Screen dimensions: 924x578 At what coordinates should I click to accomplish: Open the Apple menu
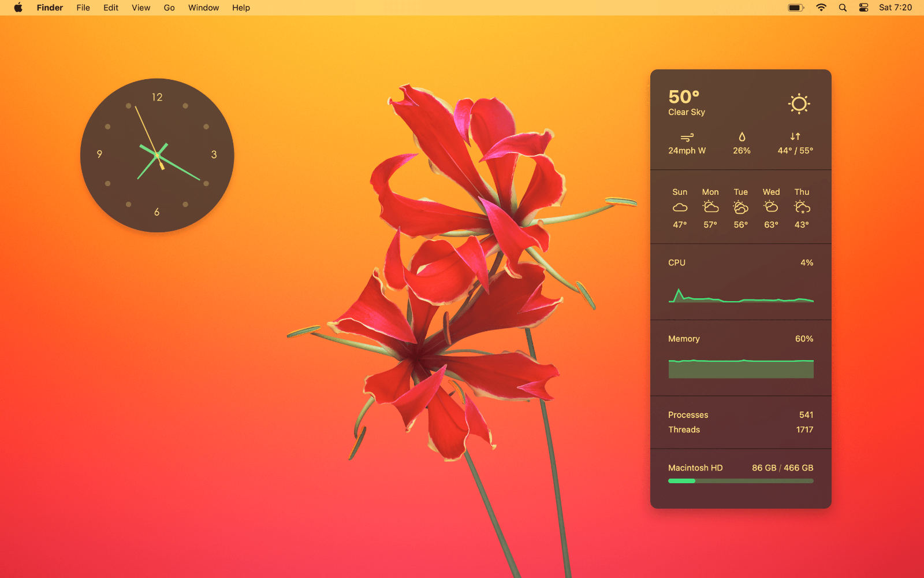(x=18, y=8)
